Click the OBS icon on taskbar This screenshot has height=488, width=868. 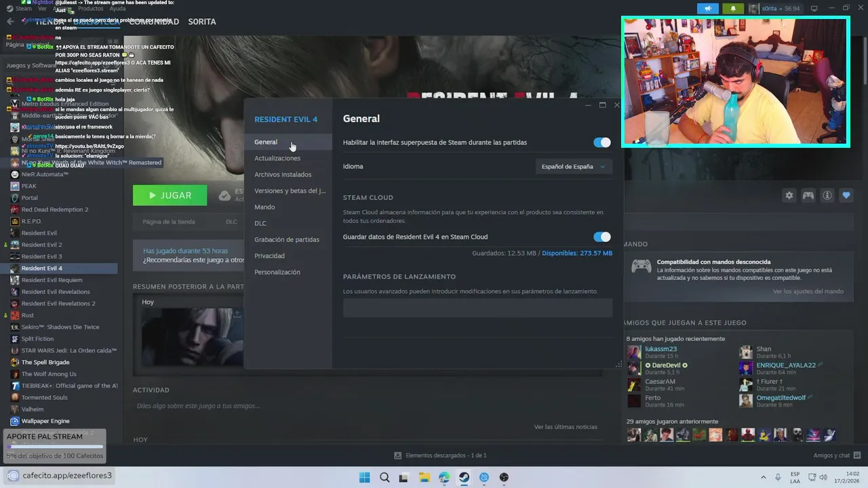(x=504, y=477)
